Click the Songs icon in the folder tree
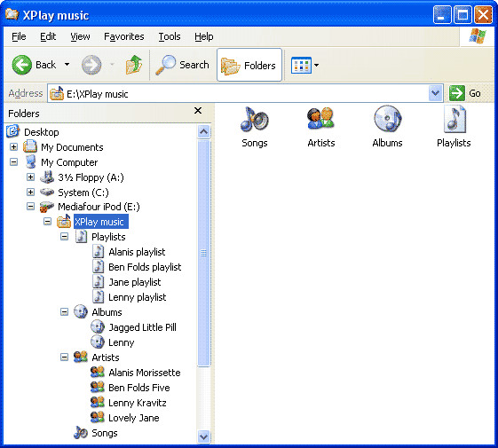This screenshot has height=448, width=498. (x=81, y=432)
